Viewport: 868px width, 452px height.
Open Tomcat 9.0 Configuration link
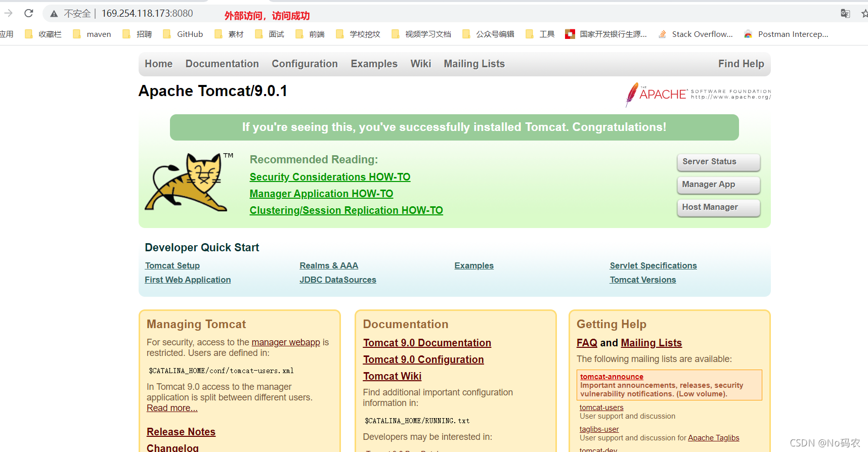click(x=423, y=359)
